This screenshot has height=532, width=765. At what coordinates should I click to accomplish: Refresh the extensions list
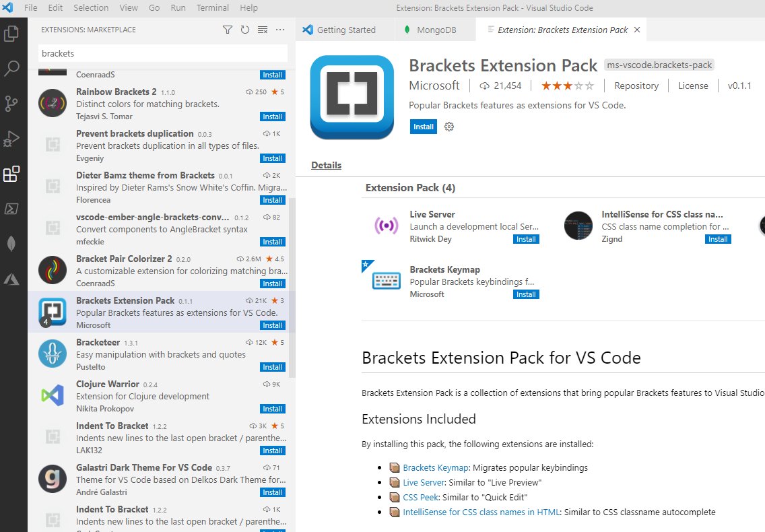click(x=245, y=30)
